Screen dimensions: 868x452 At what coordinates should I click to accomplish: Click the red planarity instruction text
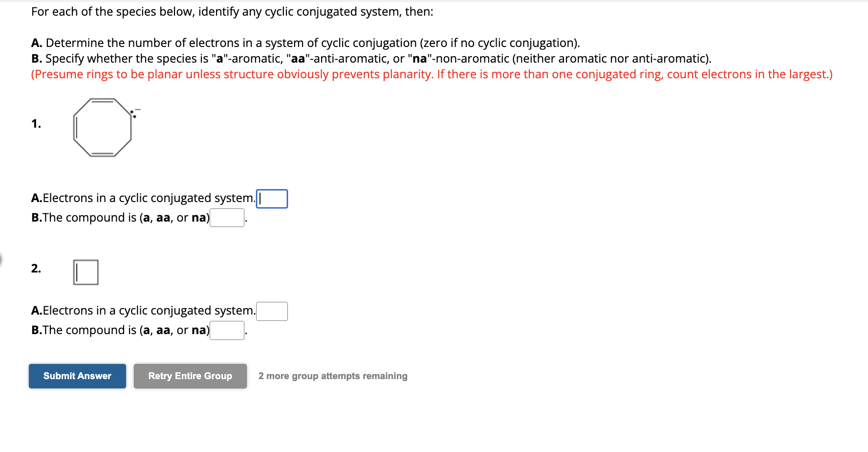(431, 74)
